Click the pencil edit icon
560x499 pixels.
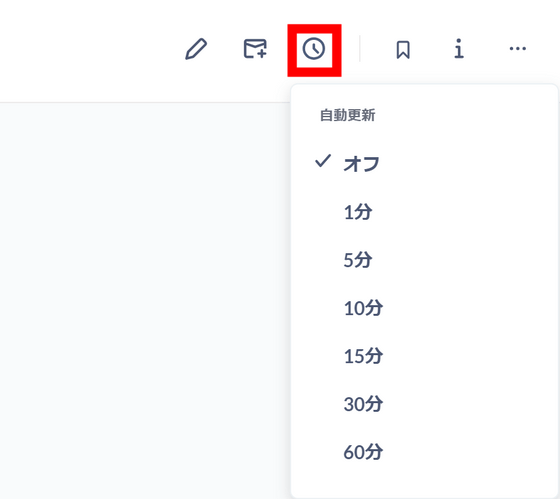[196, 49]
